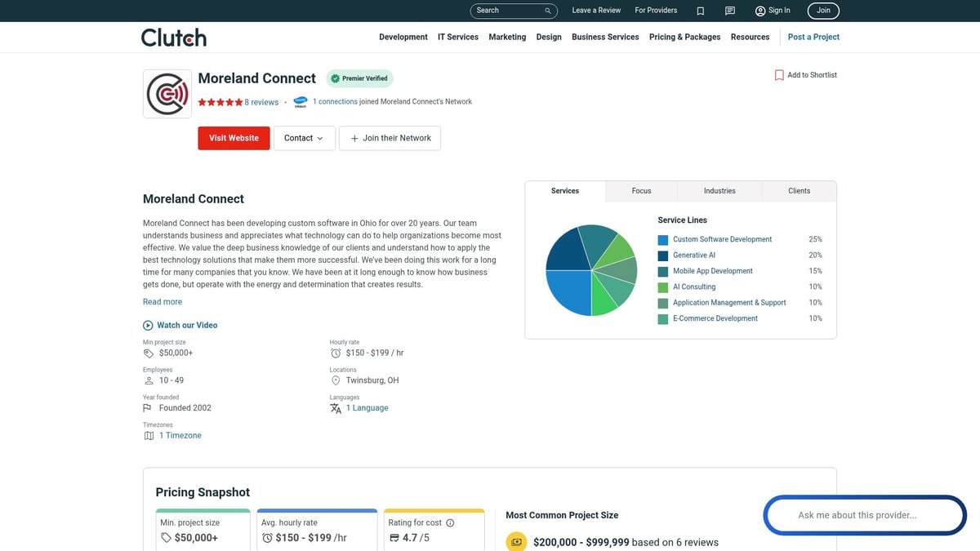Switch to the Focus tab
The image size is (980, 551).
642,191
